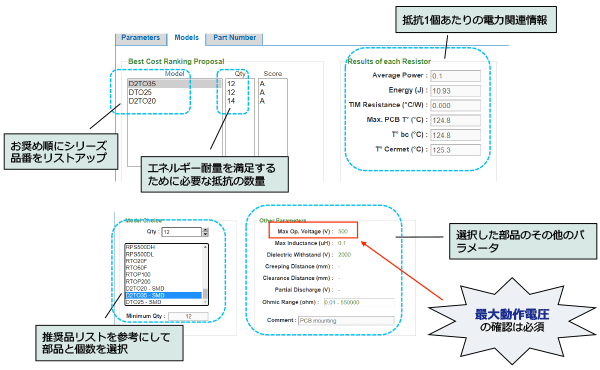Switch to the Parameters tab
The height and width of the screenshot is (370, 600).
coord(141,38)
